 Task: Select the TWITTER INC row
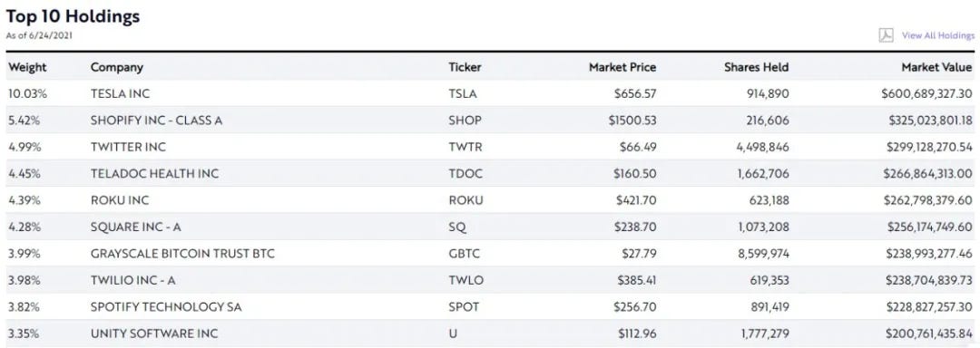pos(490,147)
